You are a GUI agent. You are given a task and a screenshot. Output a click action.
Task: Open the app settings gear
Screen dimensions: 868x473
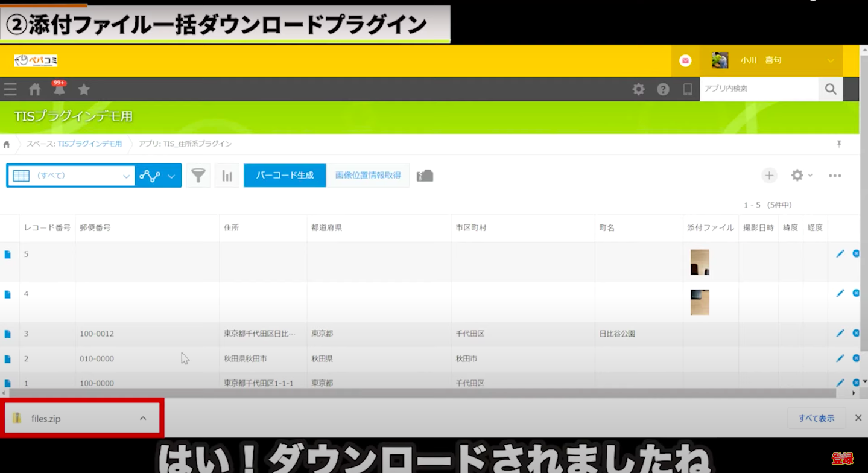tap(796, 175)
